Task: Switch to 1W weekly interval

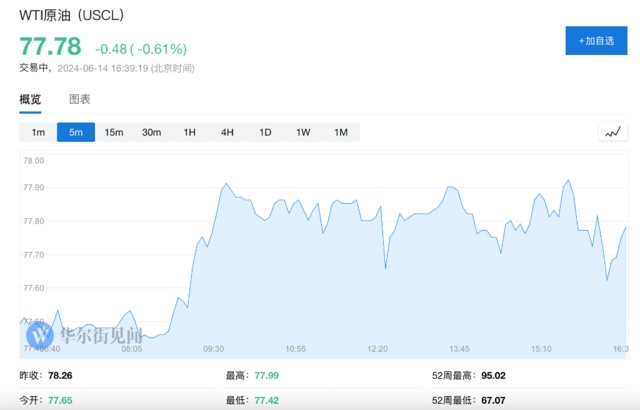Action: coord(303,133)
